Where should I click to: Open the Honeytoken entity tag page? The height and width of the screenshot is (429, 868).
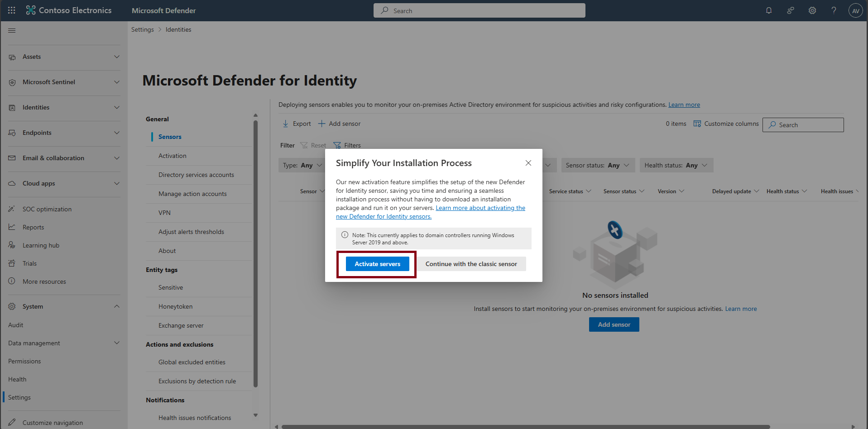(x=175, y=306)
